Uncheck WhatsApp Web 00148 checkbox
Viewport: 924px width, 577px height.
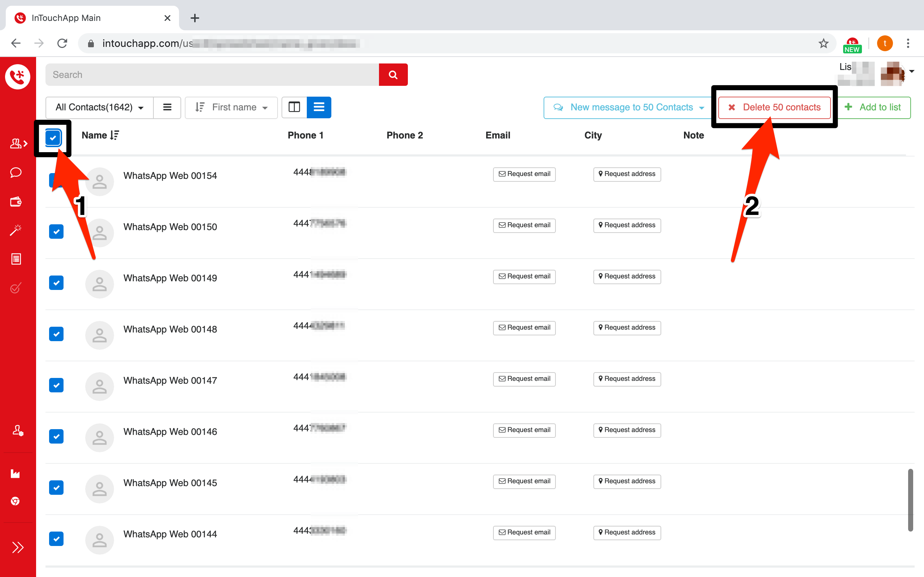(56, 334)
